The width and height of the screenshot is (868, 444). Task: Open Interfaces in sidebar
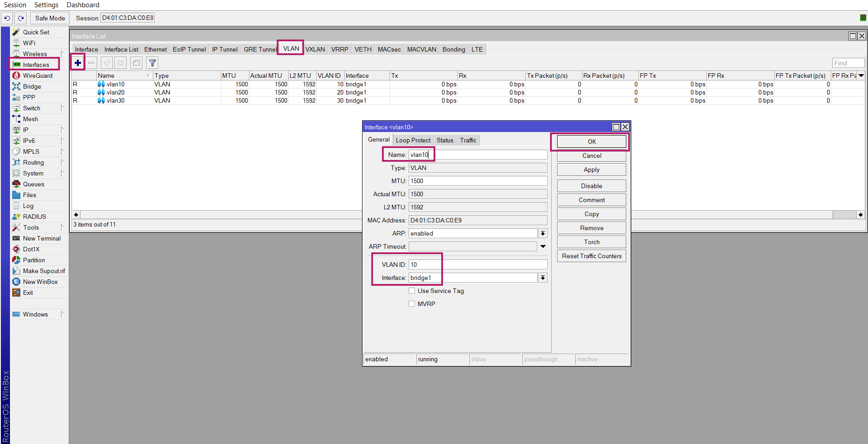(x=36, y=65)
